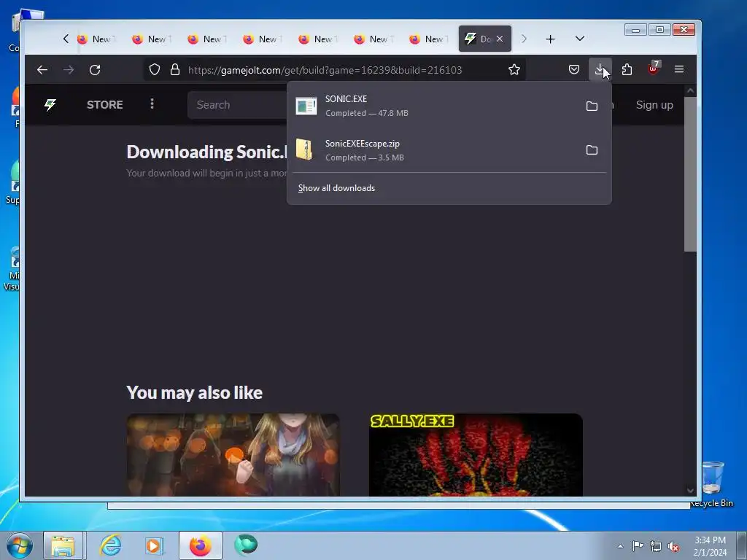Close the active Game Jolt tab
Screen dimensions: 747x560
tap(499, 39)
